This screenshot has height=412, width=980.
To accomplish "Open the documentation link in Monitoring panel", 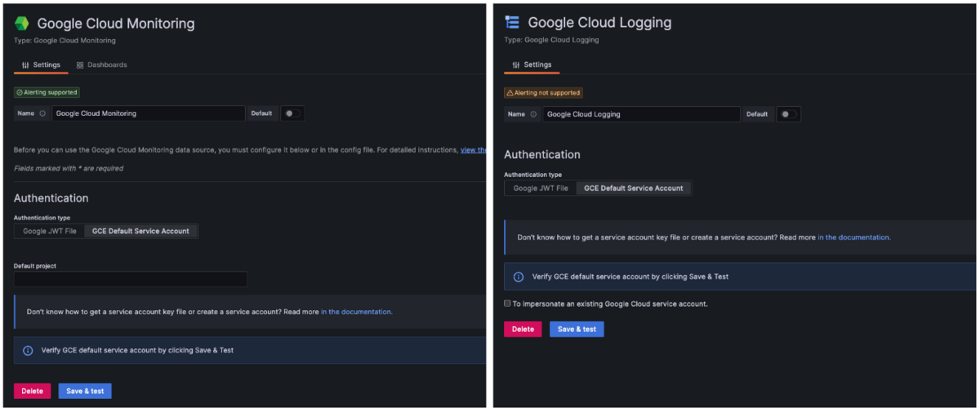I will pyautogui.click(x=356, y=312).
